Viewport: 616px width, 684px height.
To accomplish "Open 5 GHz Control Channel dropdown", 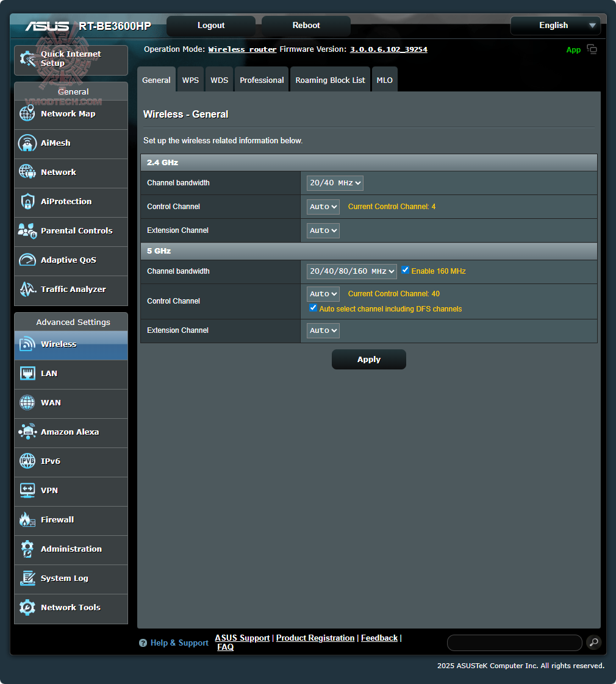I will (323, 294).
